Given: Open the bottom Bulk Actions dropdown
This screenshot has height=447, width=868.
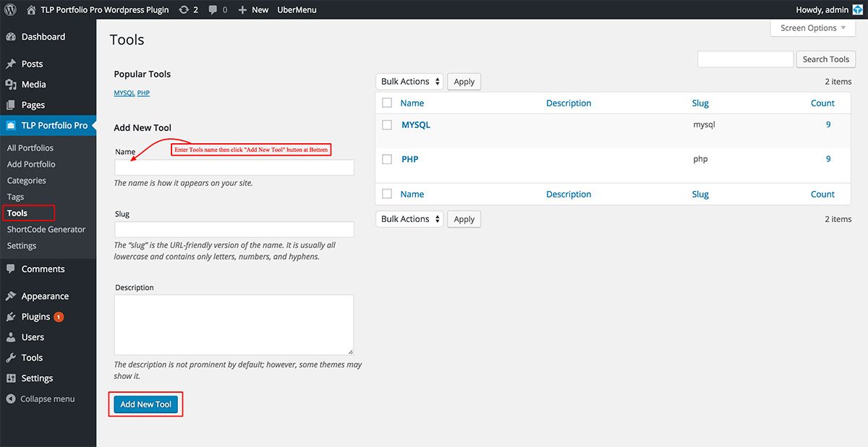Looking at the screenshot, I should pyautogui.click(x=409, y=219).
